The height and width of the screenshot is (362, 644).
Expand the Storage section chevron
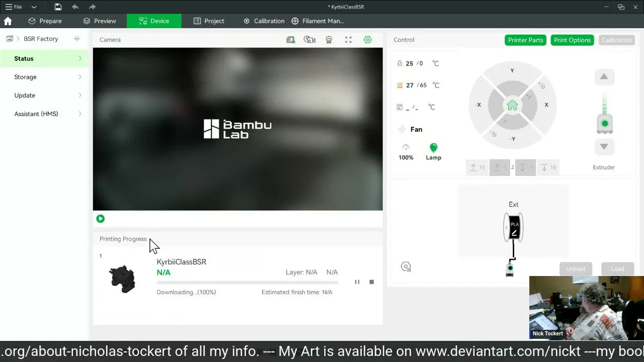point(80,77)
